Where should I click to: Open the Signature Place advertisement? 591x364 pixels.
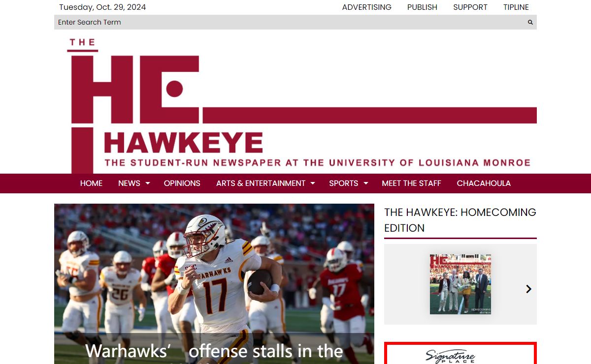click(x=460, y=353)
